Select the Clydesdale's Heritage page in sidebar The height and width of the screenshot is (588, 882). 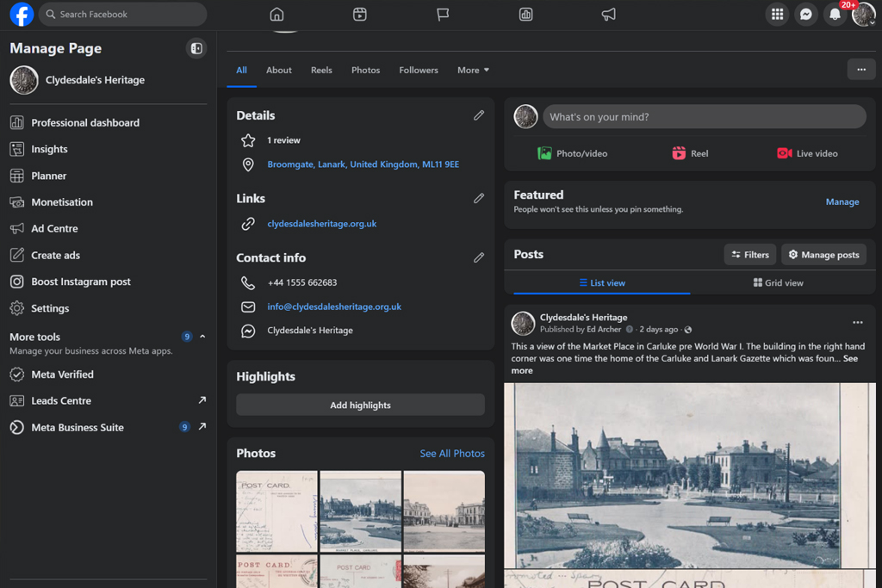pos(108,80)
